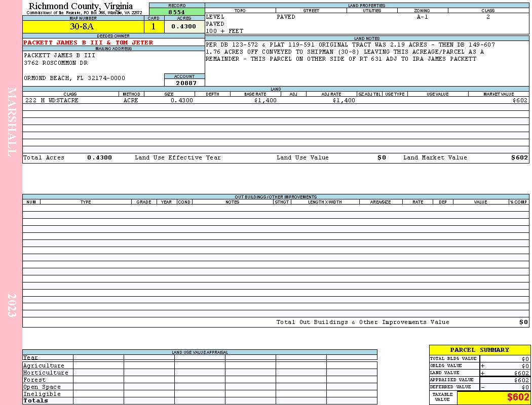The height and width of the screenshot is (405, 532).
Task: Select record number 8554
Action: [x=177, y=12]
